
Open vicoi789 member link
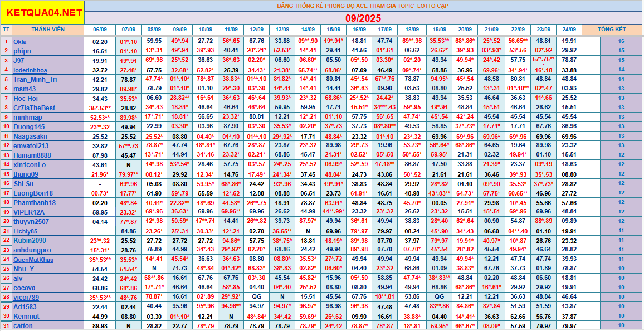coord(26,297)
